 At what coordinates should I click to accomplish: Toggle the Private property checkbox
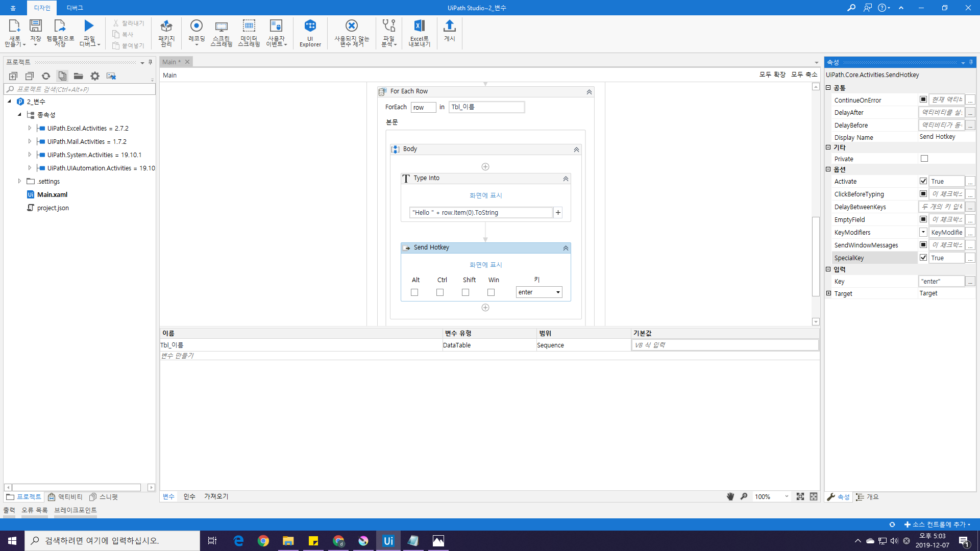[x=924, y=159]
